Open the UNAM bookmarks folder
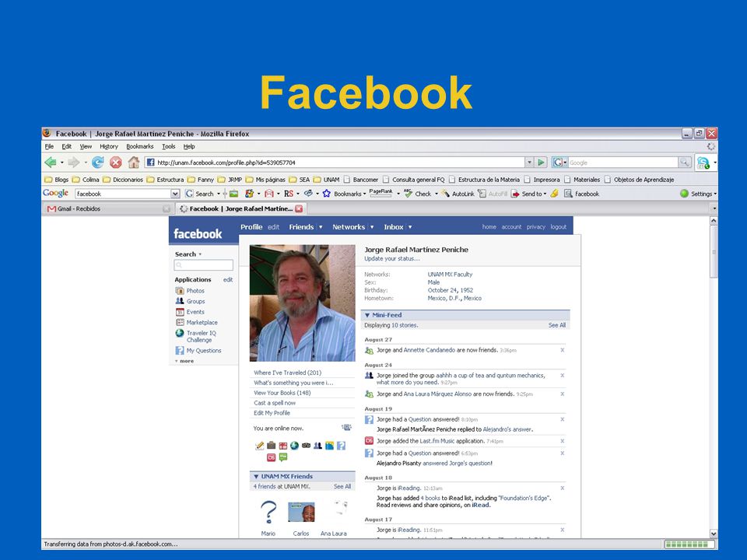This screenshot has width=747, height=560. [326, 180]
